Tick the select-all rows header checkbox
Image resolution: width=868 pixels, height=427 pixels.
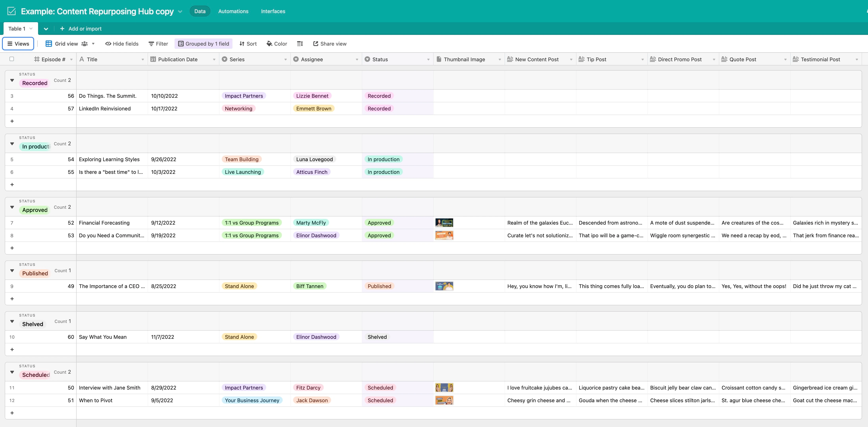point(12,59)
